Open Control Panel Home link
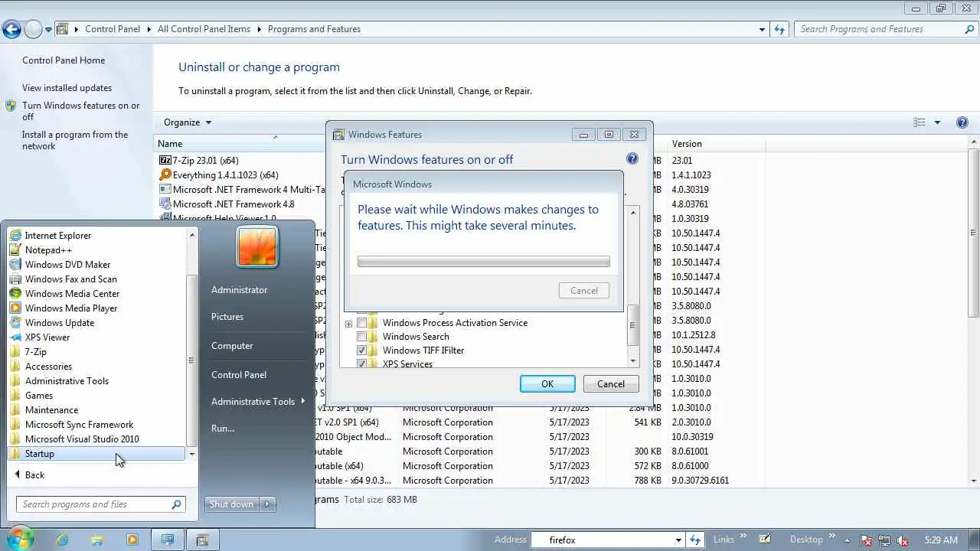Viewport: 980px width, 551px height. pyautogui.click(x=64, y=60)
